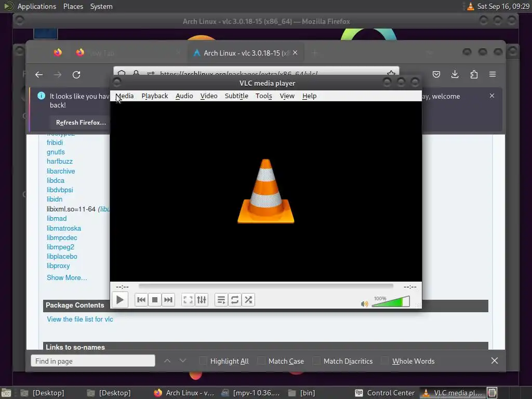Open the libmpeg2 dependency link
532x399 pixels.
[x=60, y=247]
